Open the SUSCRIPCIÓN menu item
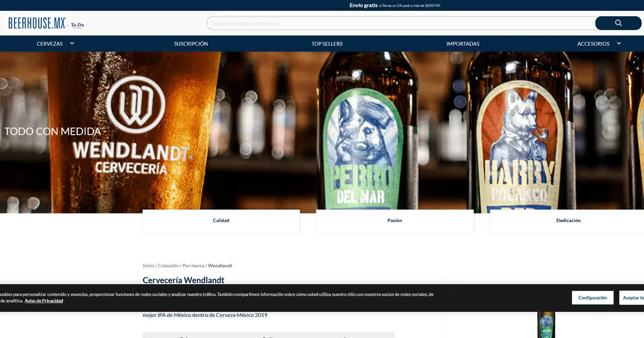Screen dimensions: 644x338 191,43
